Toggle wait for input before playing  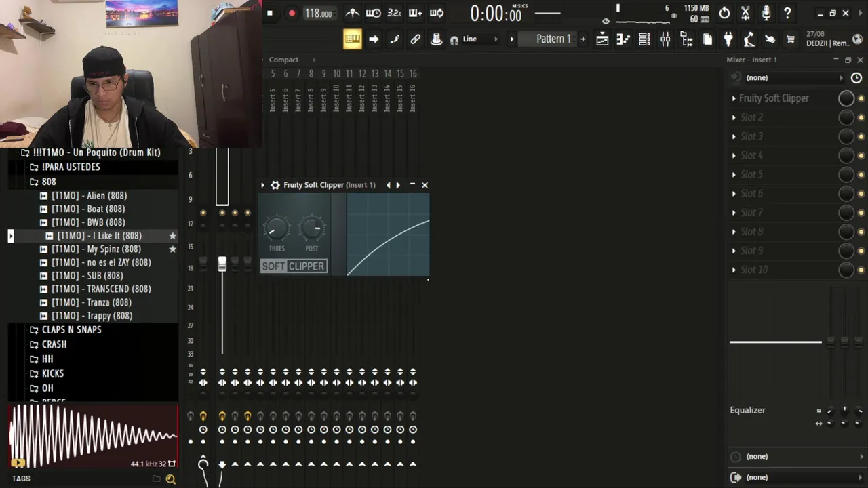pos(373,13)
